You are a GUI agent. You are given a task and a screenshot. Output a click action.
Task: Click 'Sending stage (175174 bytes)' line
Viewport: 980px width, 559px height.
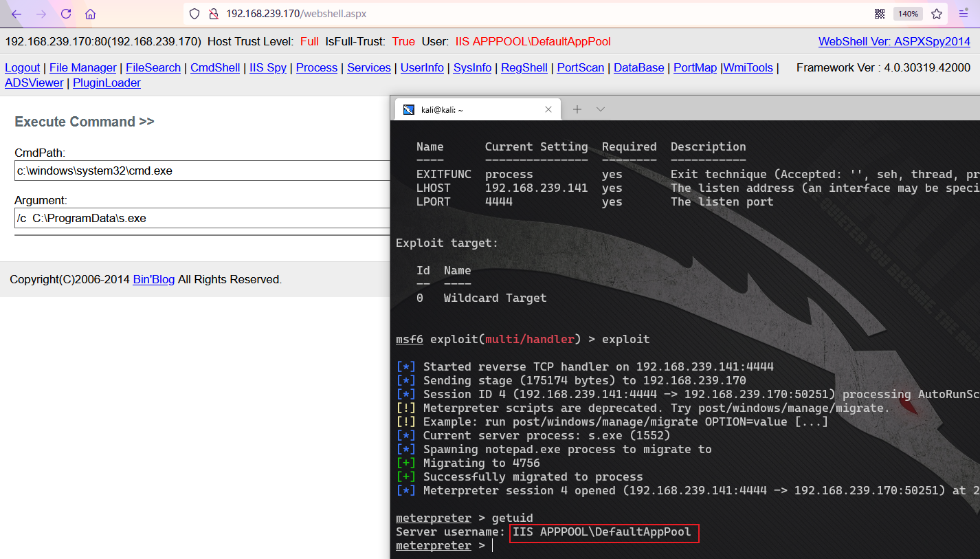pyautogui.click(x=571, y=380)
